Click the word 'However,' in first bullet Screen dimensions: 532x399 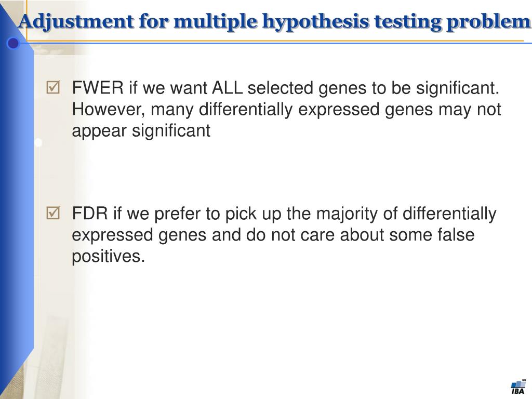pos(109,110)
